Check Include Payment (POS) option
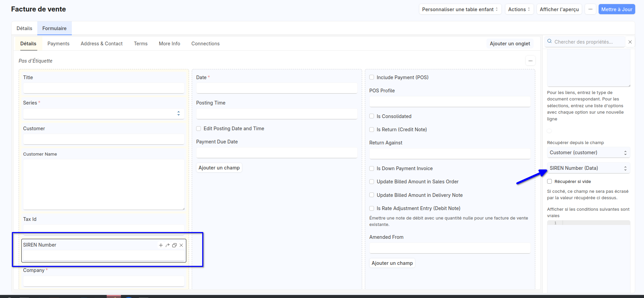 click(372, 77)
